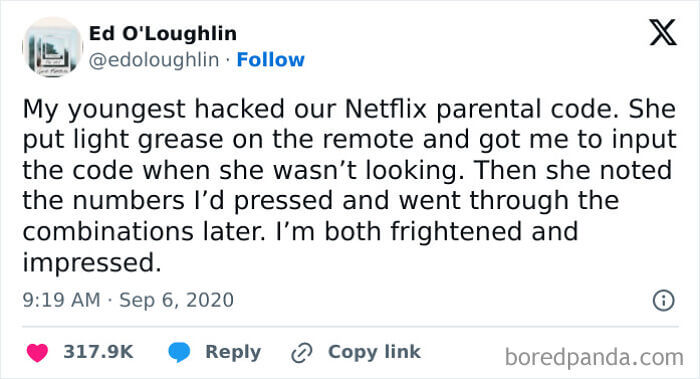Open the info circle icon near the timestamp
Image resolution: width=700 pixels, height=379 pixels.
point(663,300)
